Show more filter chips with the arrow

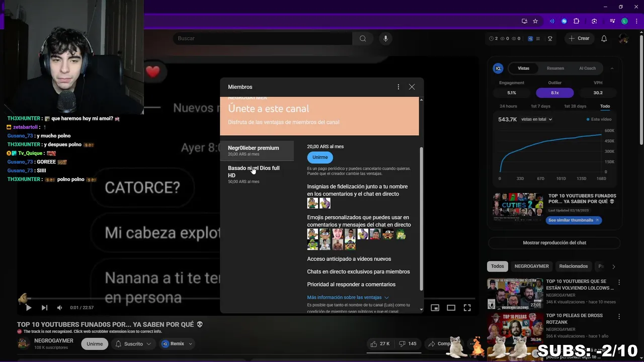[x=613, y=266]
